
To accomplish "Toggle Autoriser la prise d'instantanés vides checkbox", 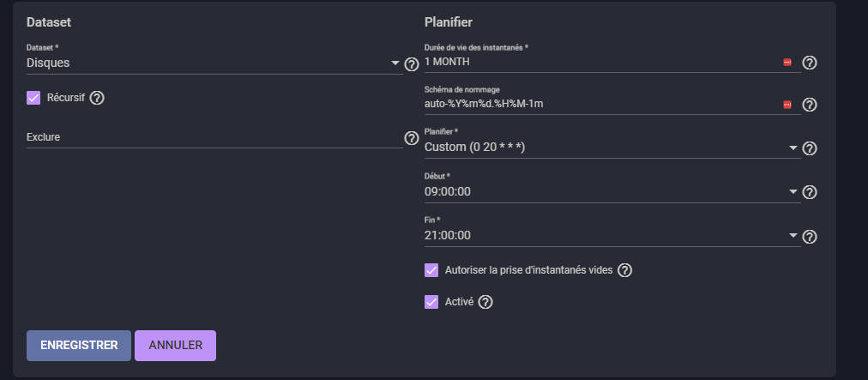I will click(431, 270).
